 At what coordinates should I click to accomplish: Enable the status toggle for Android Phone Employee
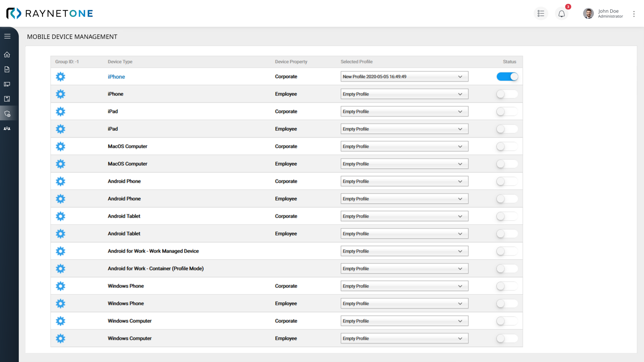(507, 199)
